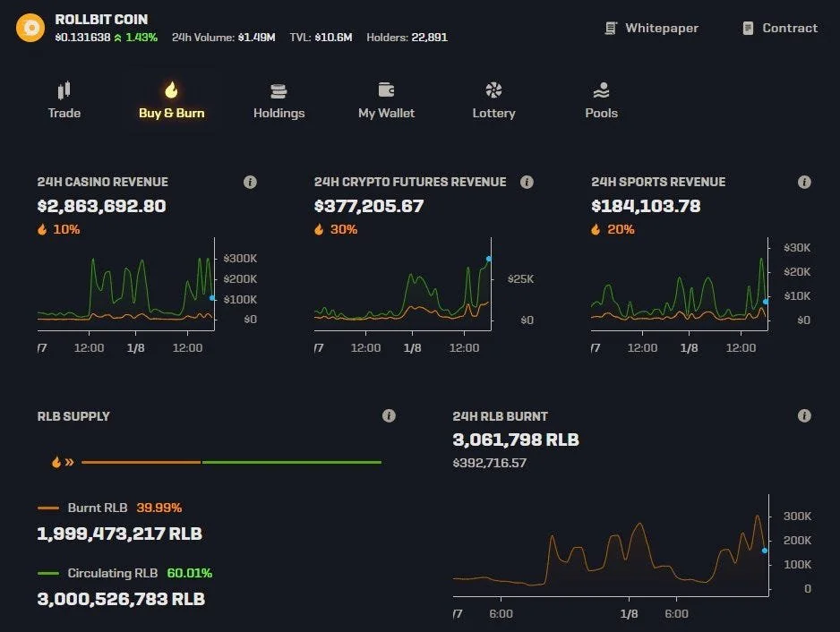
Task: Click the $392,716.57 burnt value
Action: point(490,463)
